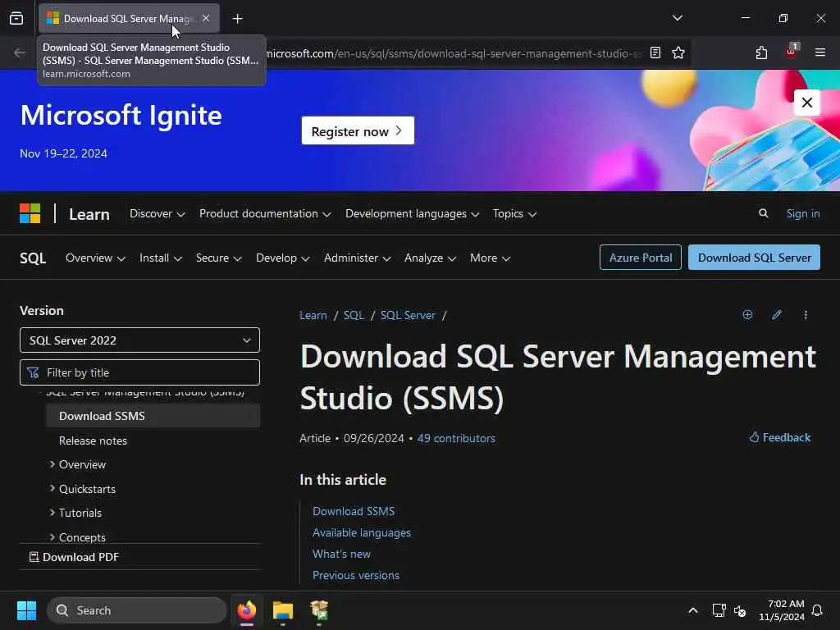The image size is (840, 630).
Task: Open the package installer taskbar icon
Action: 319,610
